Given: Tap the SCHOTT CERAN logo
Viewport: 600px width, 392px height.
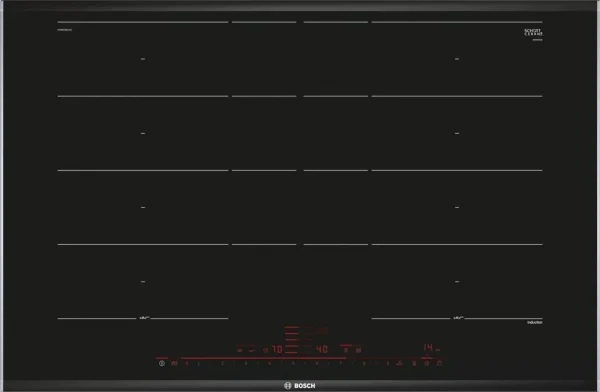Looking at the screenshot, I should coord(533,32).
